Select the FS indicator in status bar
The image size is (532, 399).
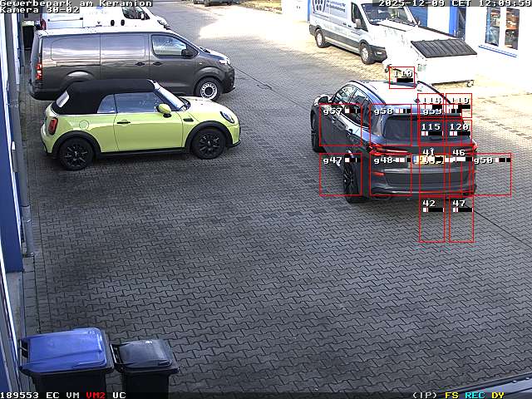[x=451, y=395]
